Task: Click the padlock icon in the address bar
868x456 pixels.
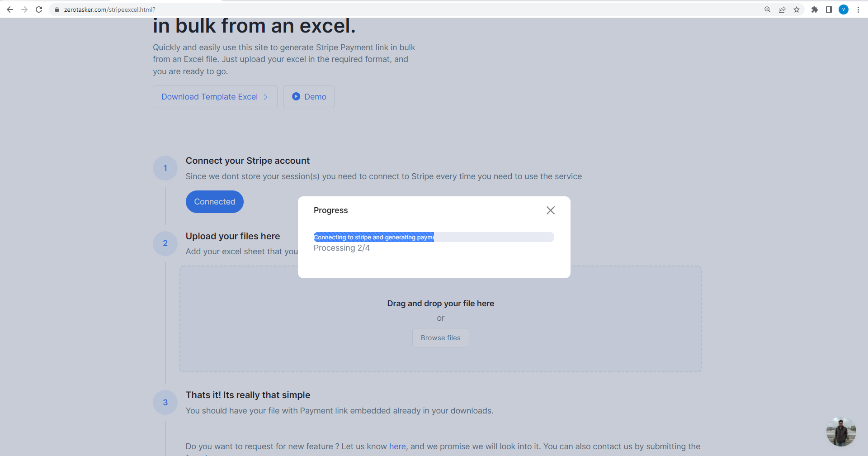Action: [x=57, y=9]
